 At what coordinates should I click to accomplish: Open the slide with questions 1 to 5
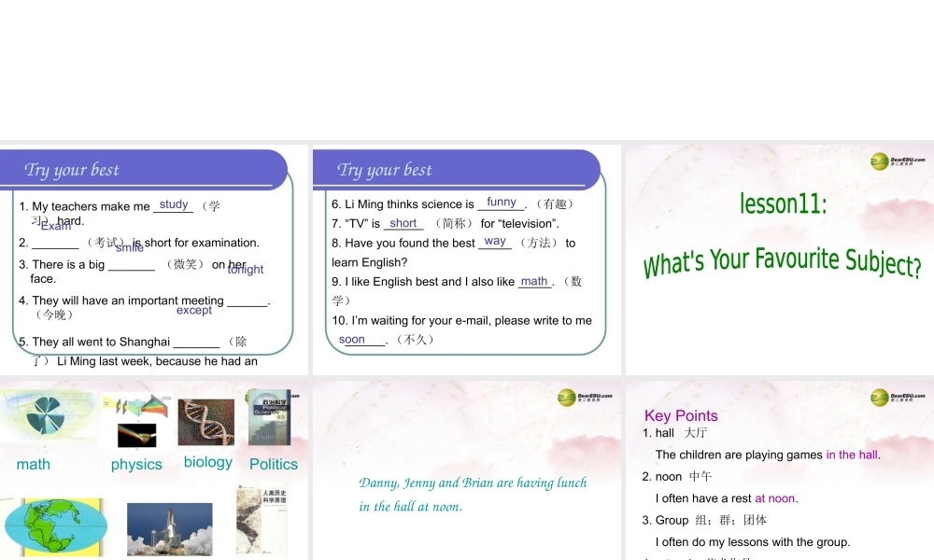tap(154, 259)
